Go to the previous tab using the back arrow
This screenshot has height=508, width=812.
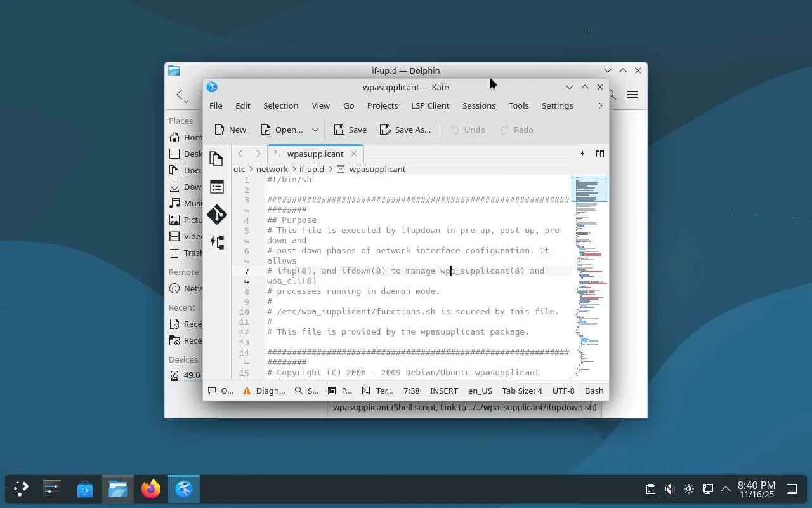(240, 154)
